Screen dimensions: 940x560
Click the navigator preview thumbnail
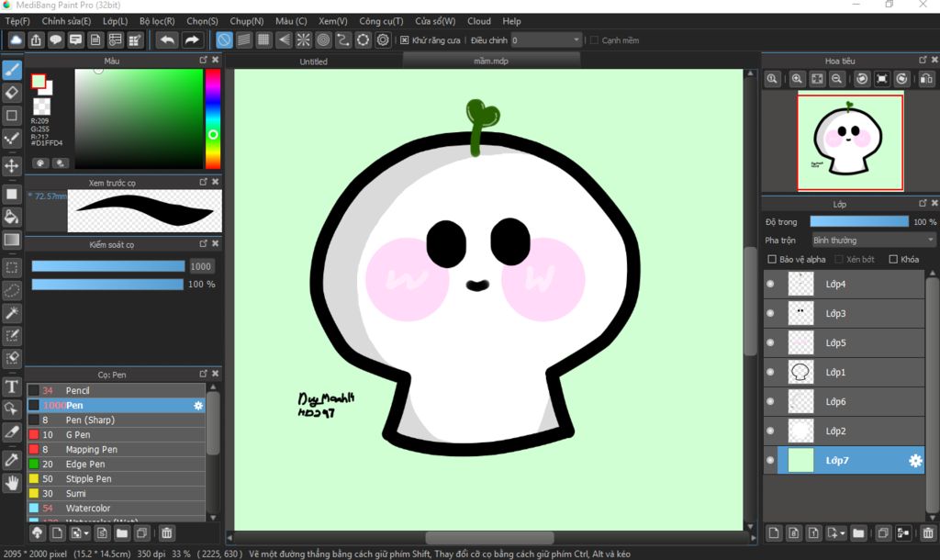point(849,142)
